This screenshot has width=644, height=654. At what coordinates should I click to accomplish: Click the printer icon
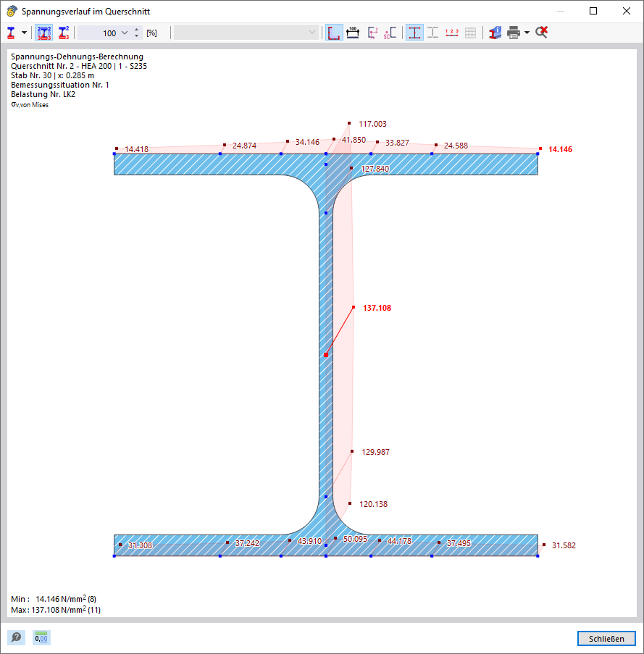coord(514,33)
